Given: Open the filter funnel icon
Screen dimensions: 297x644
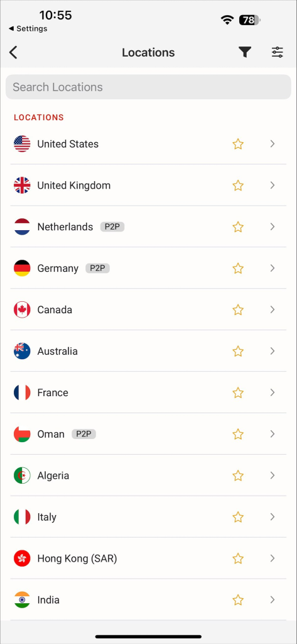Looking at the screenshot, I should tap(245, 52).
